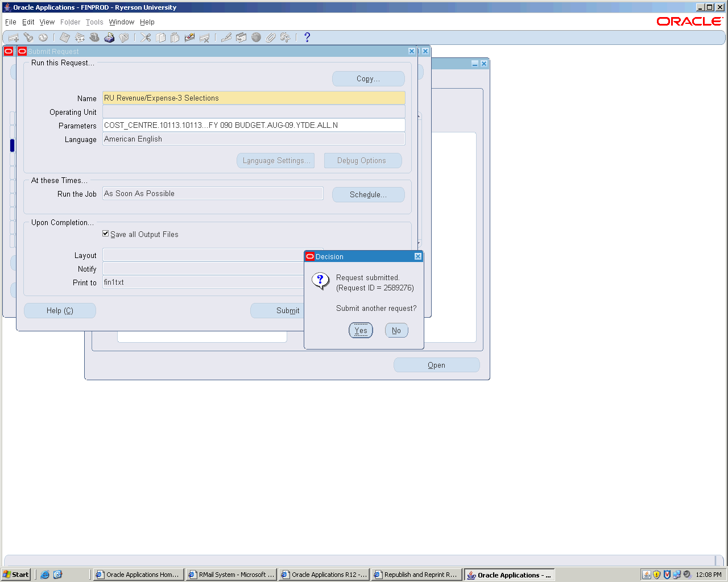Click No in the Decision dialog
Screen dimensions: 728x582
(x=396, y=330)
